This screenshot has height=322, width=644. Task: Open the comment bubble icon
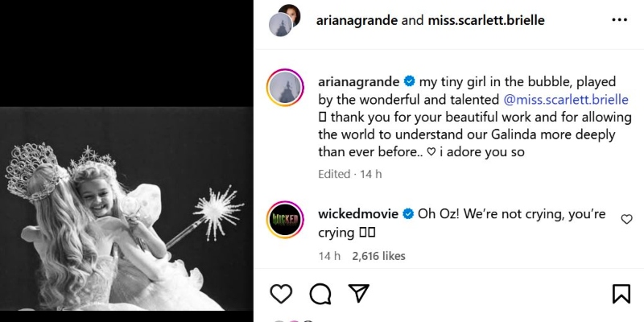click(x=320, y=294)
